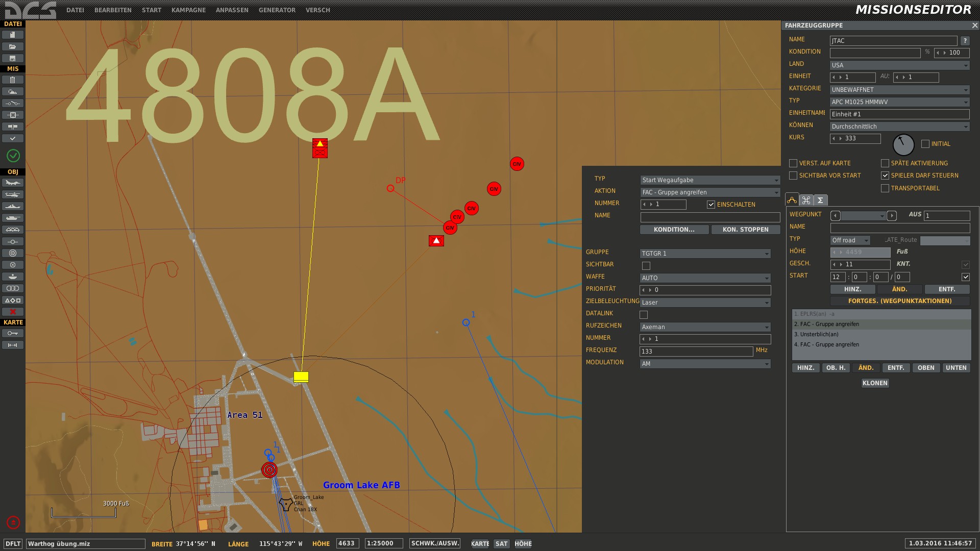Select the ship group tool

click(13, 206)
